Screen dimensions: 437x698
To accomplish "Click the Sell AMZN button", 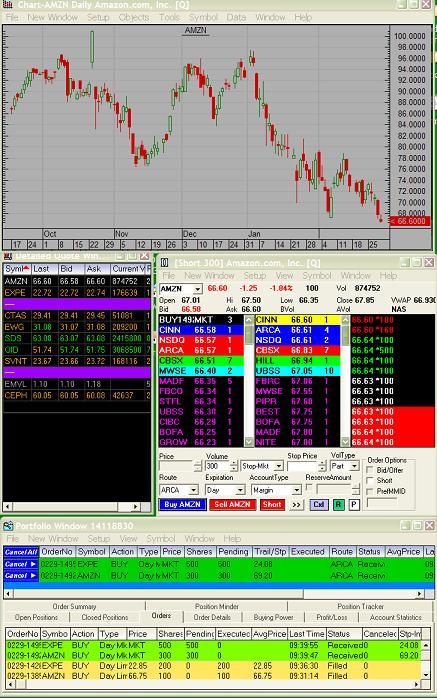I will [232, 505].
